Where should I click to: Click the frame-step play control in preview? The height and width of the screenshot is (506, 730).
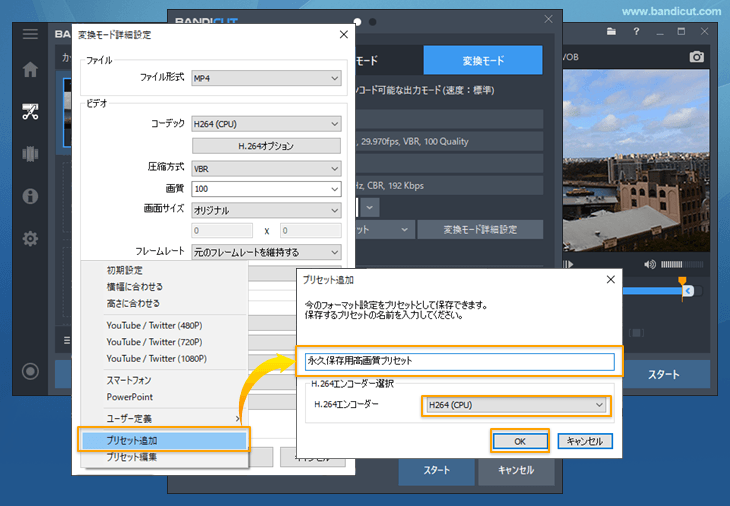[568, 264]
